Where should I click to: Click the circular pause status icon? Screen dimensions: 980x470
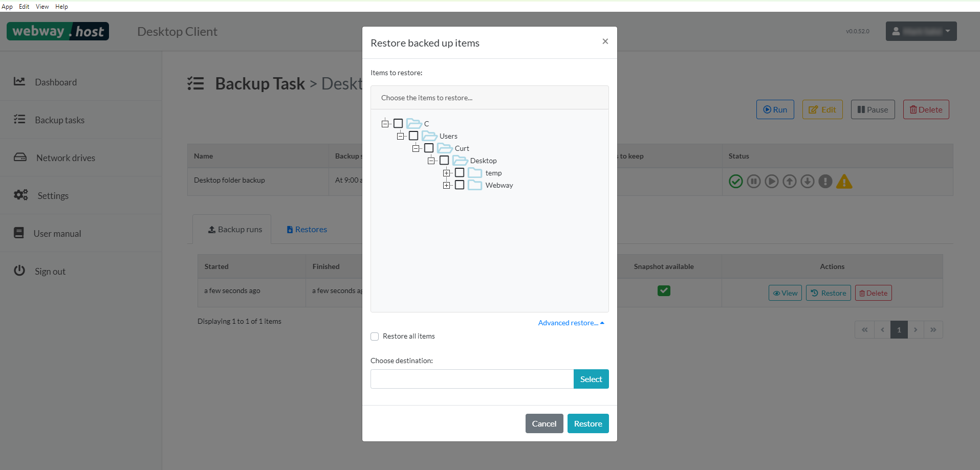pos(753,182)
